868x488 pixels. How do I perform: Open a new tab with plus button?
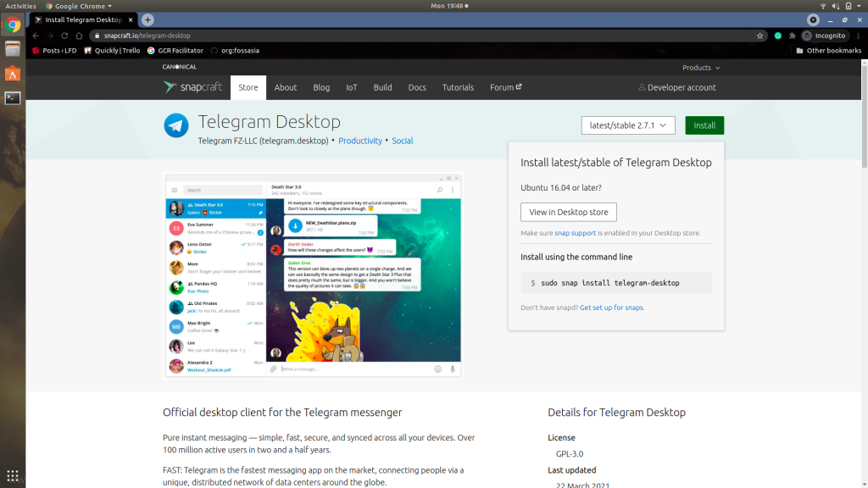(147, 20)
